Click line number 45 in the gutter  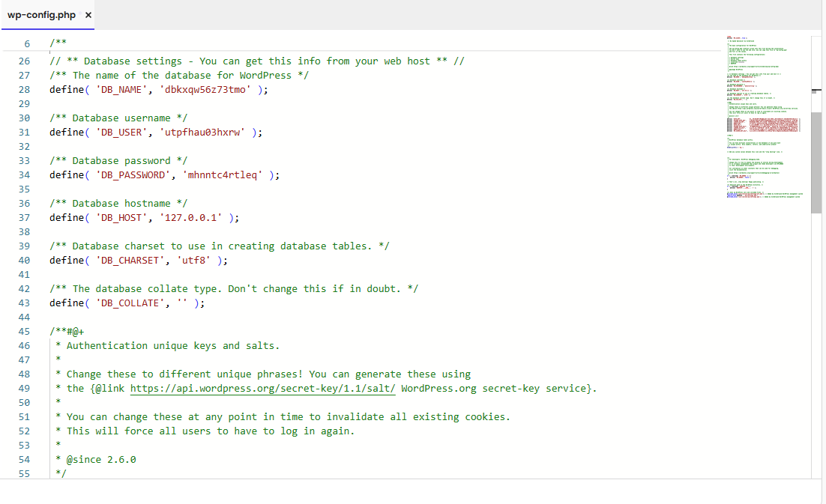point(24,331)
